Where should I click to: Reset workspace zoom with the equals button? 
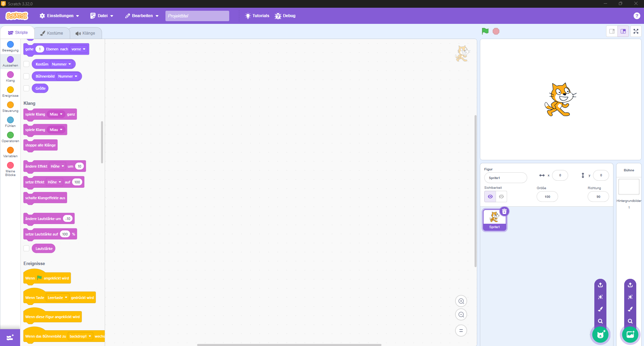tap(461, 331)
